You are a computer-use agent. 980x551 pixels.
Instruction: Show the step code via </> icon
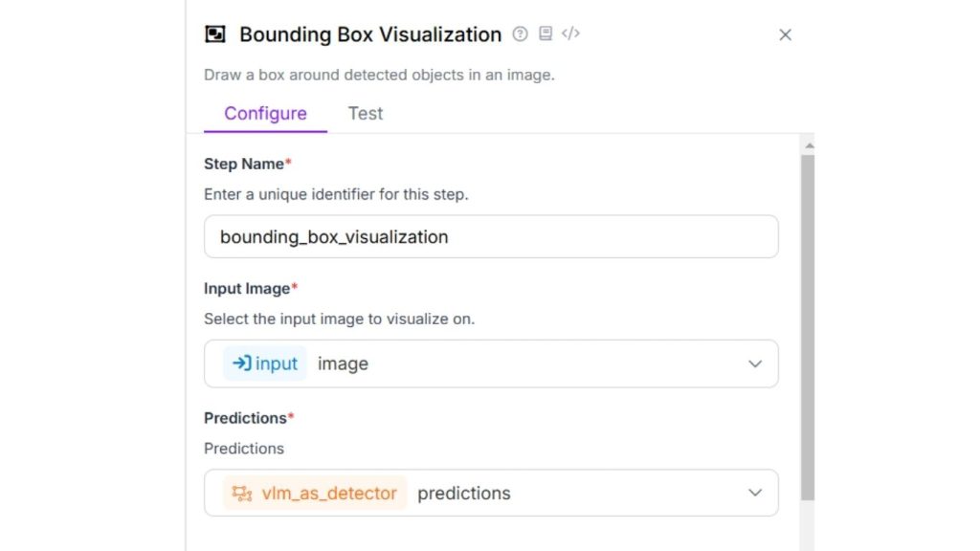[x=570, y=34]
